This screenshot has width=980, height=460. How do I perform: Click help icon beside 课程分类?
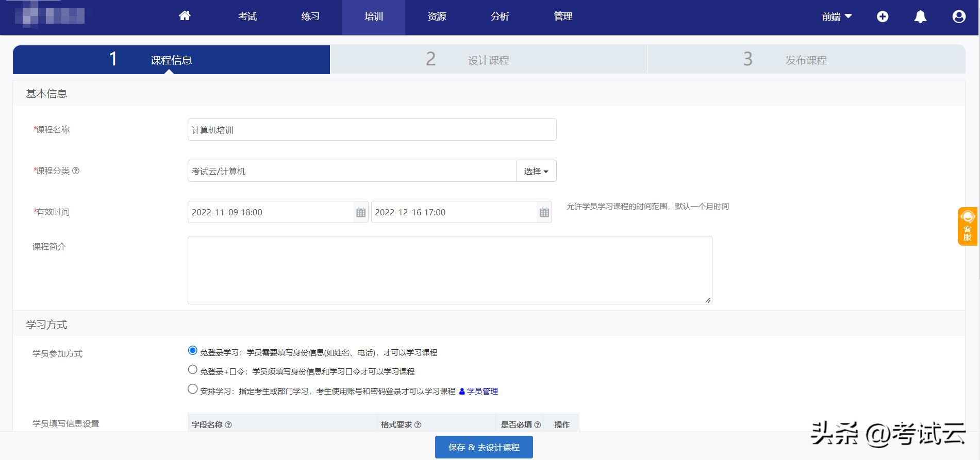(x=76, y=171)
